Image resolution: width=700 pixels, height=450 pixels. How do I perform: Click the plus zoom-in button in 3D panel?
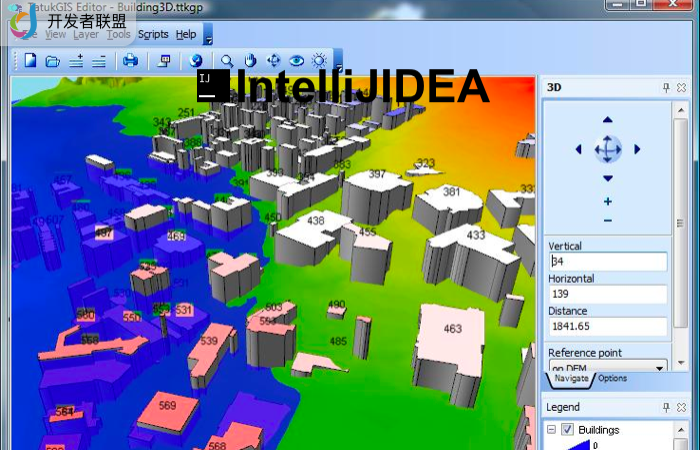click(x=608, y=202)
